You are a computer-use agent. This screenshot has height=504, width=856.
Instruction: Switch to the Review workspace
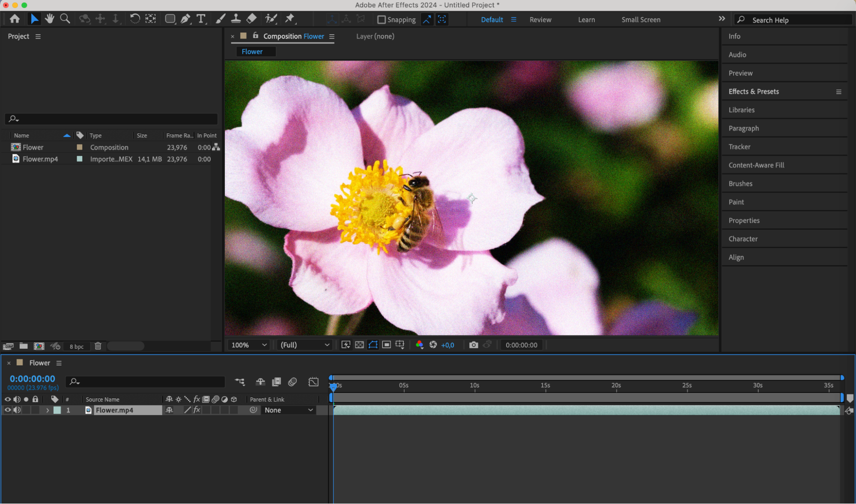pyautogui.click(x=540, y=20)
